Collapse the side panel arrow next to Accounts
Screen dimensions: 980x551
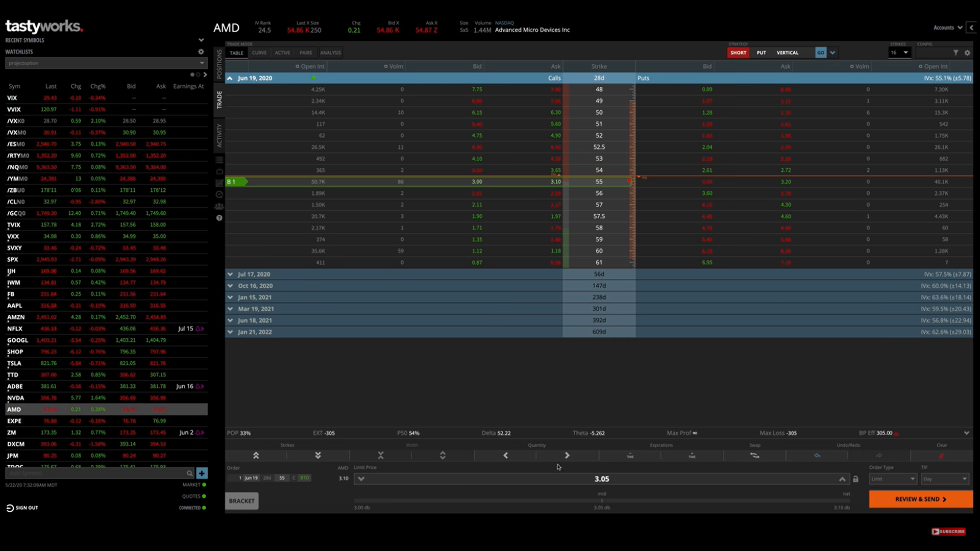972,28
